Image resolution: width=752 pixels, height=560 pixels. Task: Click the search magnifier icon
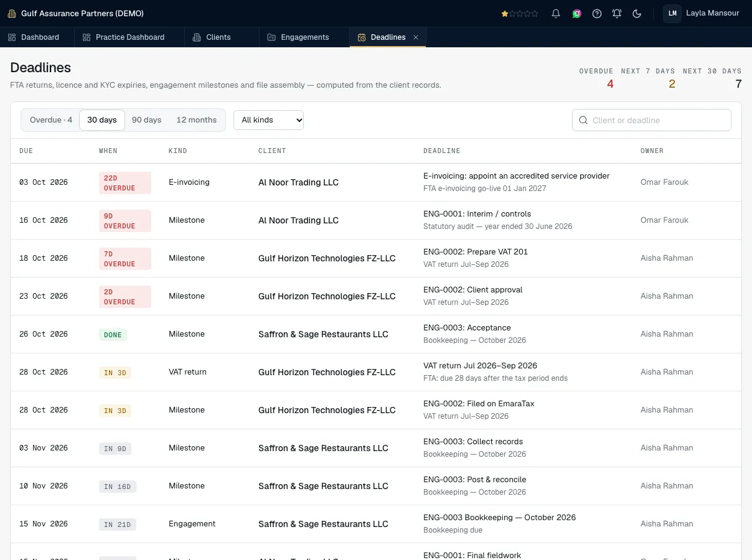[583, 120]
